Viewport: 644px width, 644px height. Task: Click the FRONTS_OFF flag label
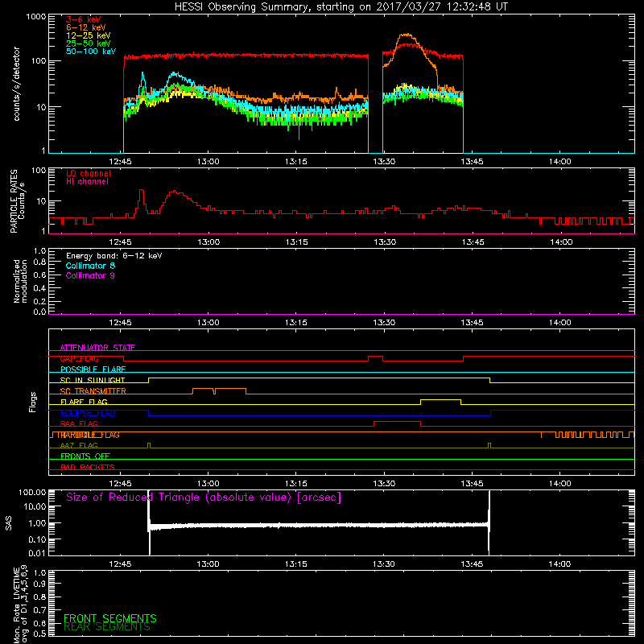pos(85,456)
